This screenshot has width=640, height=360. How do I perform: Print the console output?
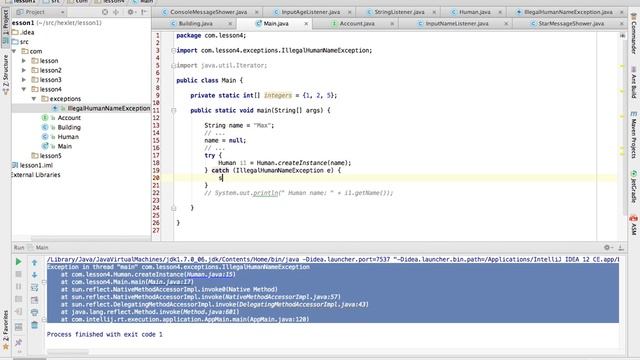pyautogui.click(x=34, y=312)
